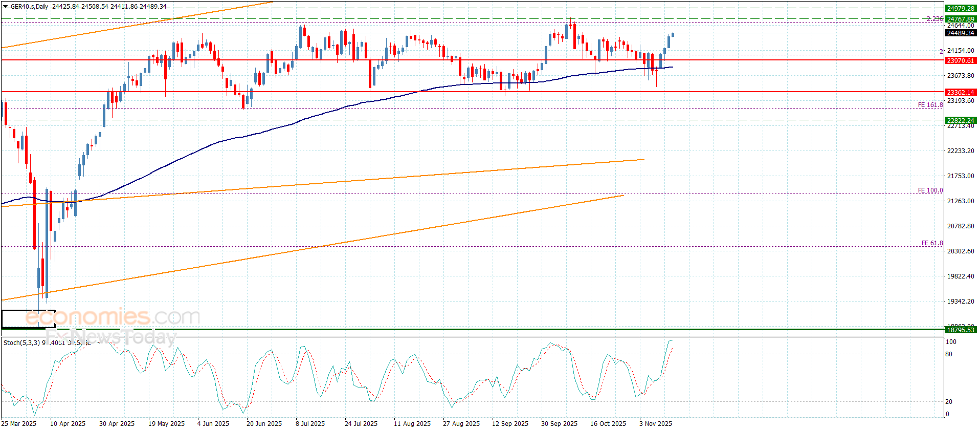The image size is (980, 430).
Task: Select the red 23362.14 price label
Action: [x=960, y=93]
